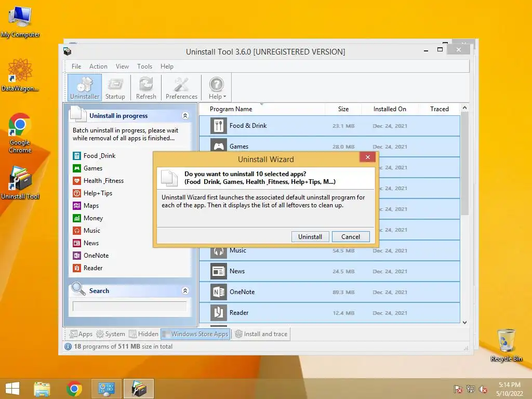Click scrollbar up arrow in program list
The width and height of the screenshot is (532, 399).
click(x=465, y=108)
